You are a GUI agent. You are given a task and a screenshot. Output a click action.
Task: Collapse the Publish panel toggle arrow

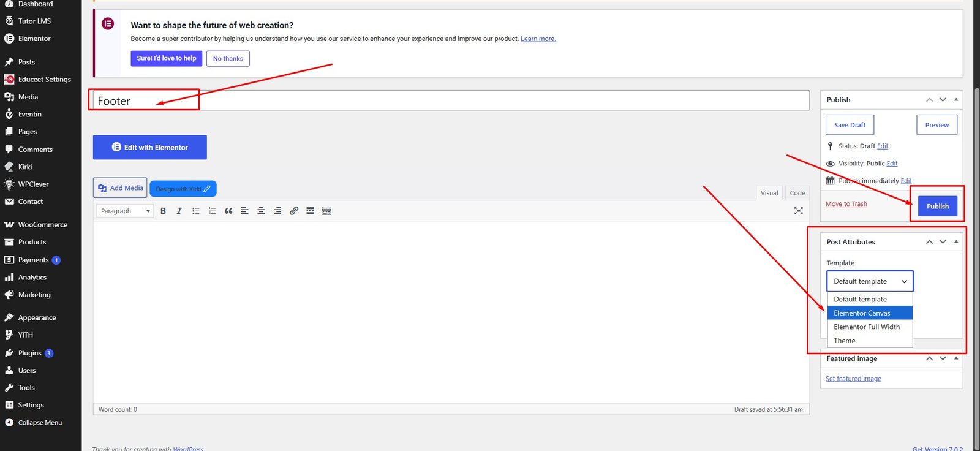[956, 100]
